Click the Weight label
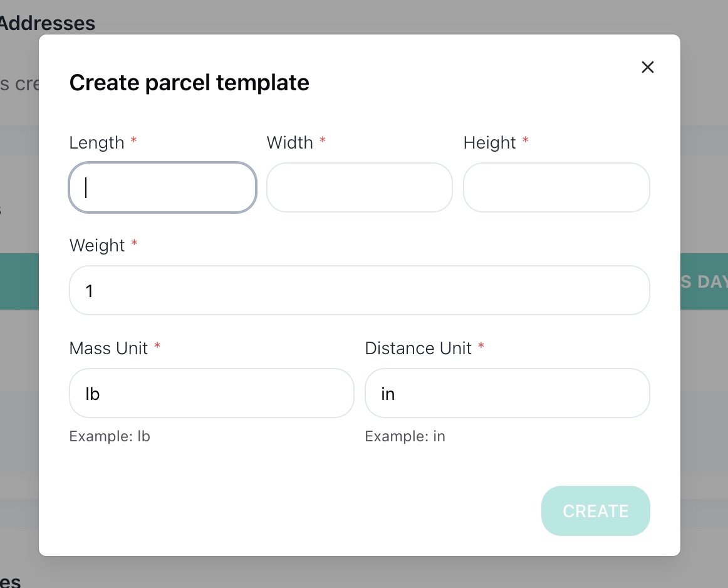Viewport: 728px width, 588px height. point(97,246)
